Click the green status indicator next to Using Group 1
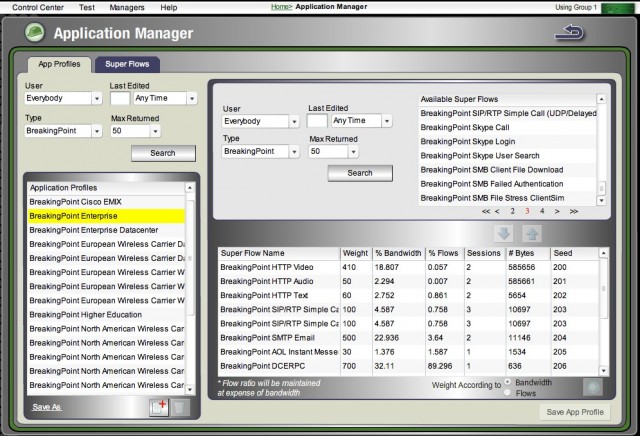The height and width of the screenshot is (436, 640). (x=617, y=7)
